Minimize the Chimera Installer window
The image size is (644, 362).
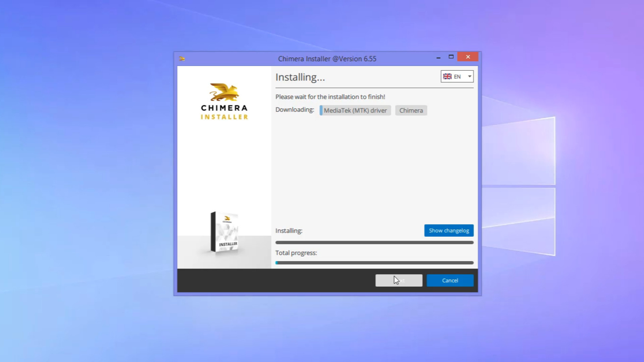point(438,57)
